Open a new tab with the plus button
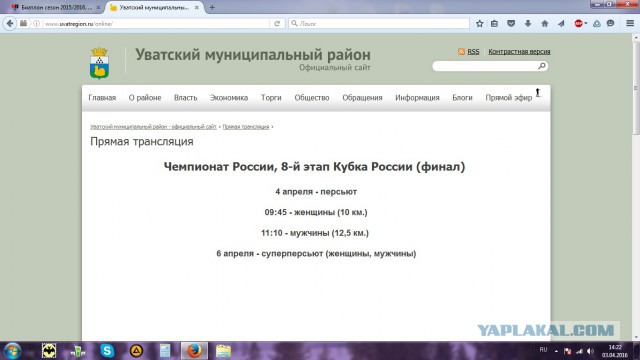This screenshot has width=640, height=360. [x=212, y=7]
